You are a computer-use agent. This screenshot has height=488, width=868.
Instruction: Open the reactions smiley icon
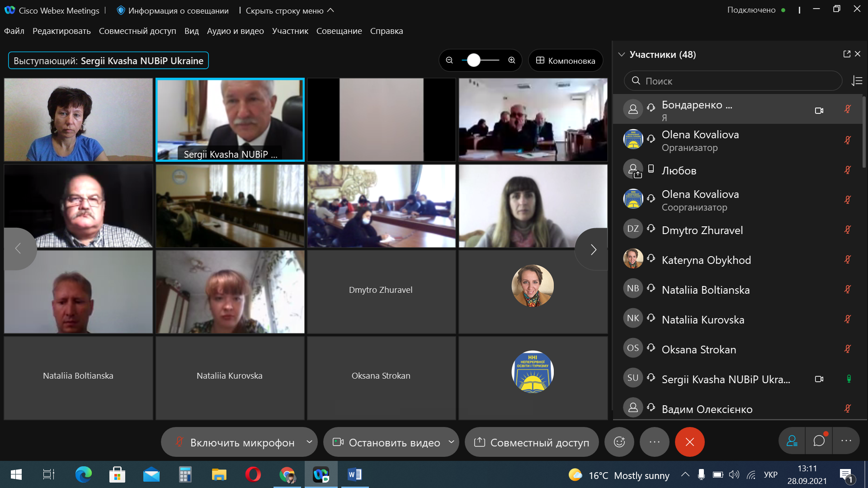pos(619,442)
